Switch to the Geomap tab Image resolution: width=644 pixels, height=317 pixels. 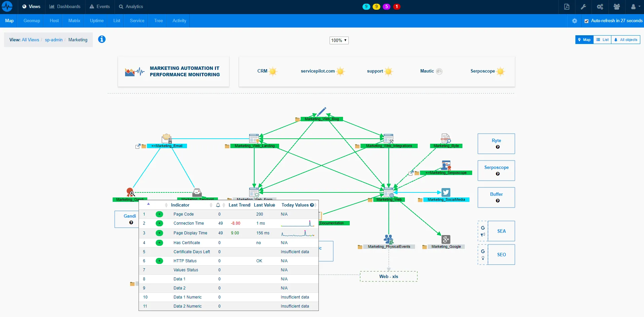coord(31,20)
